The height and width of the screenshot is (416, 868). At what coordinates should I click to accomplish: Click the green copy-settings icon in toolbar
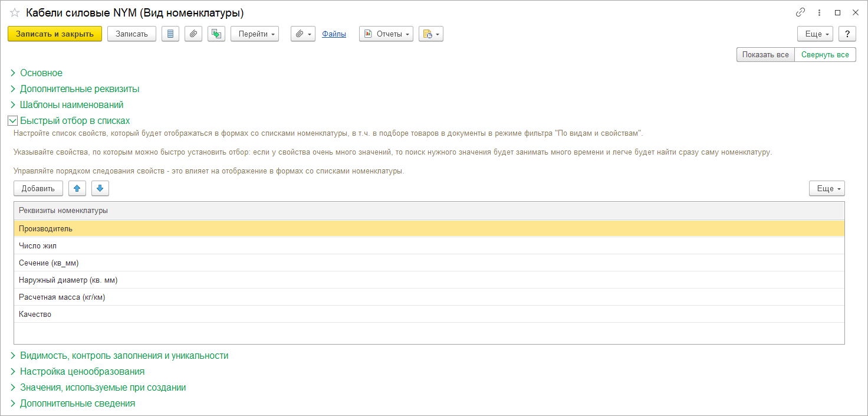point(216,34)
